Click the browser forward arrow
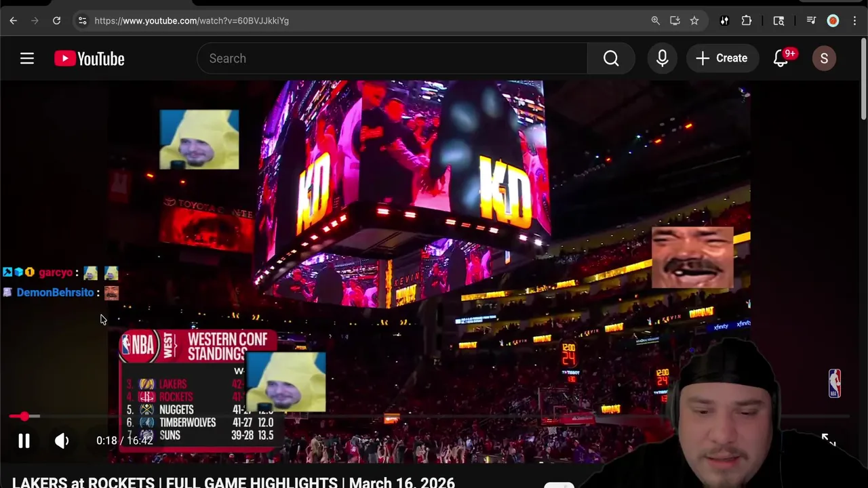This screenshot has height=488, width=868. click(35, 21)
